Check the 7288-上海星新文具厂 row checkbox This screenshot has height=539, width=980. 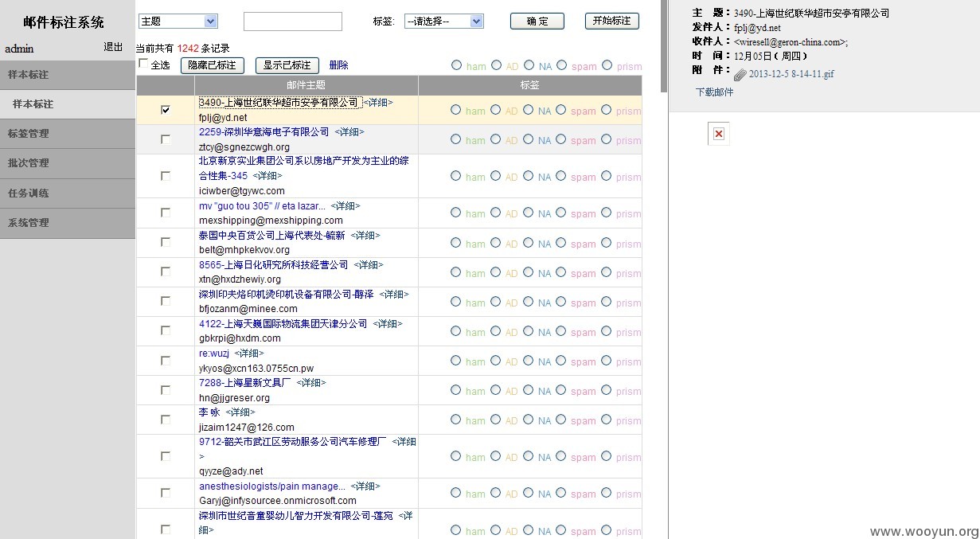pos(166,390)
